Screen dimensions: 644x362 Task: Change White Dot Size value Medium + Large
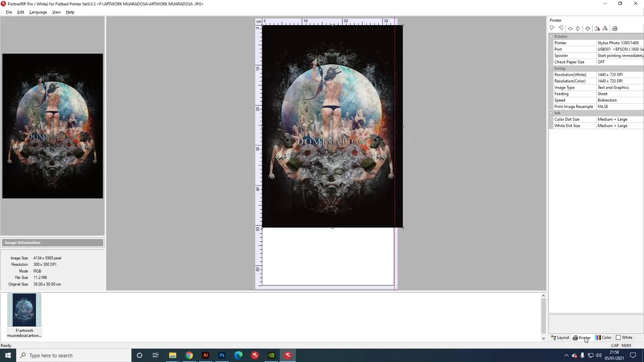(620, 126)
